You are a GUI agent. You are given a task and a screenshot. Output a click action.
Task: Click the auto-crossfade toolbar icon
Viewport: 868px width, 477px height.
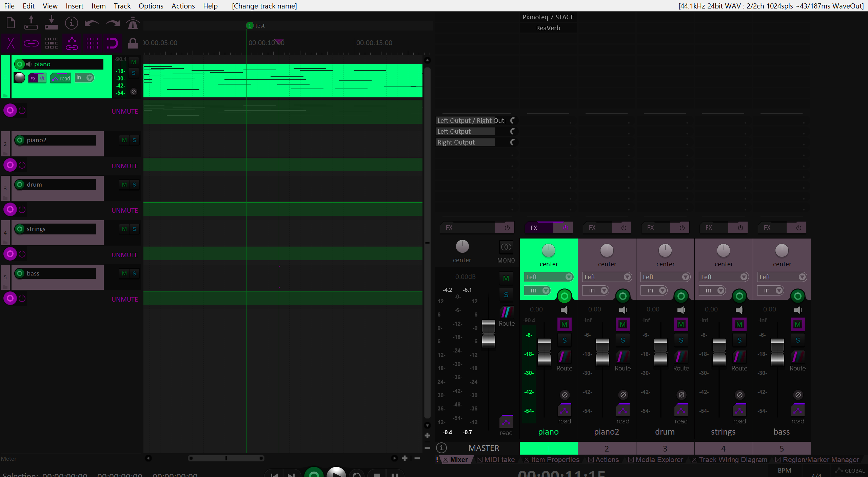click(x=11, y=43)
